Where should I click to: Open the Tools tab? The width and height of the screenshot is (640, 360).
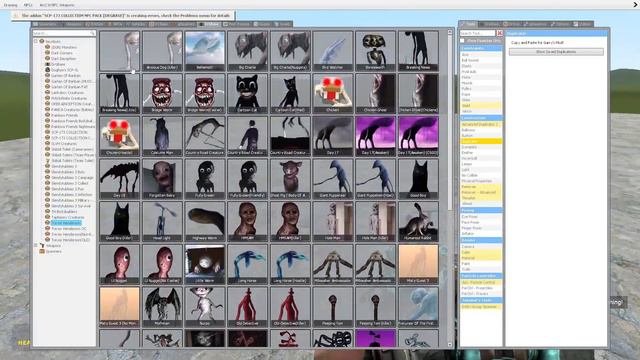click(x=468, y=24)
